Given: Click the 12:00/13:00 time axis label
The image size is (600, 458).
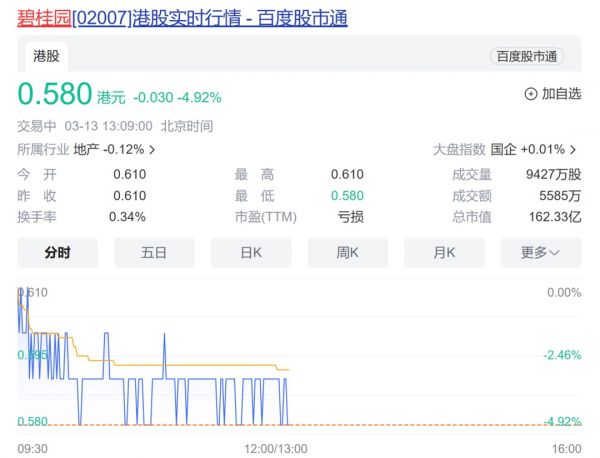Looking at the screenshot, I should (276, 448).
